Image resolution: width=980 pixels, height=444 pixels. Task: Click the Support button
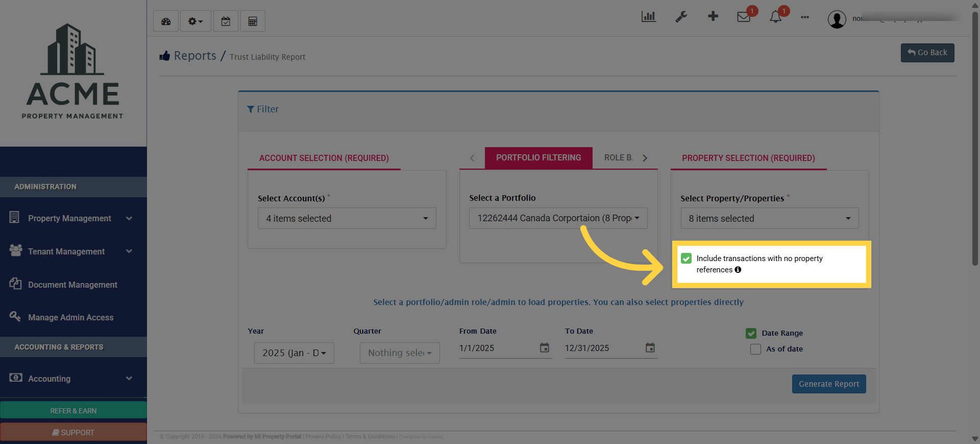point(73,432)
